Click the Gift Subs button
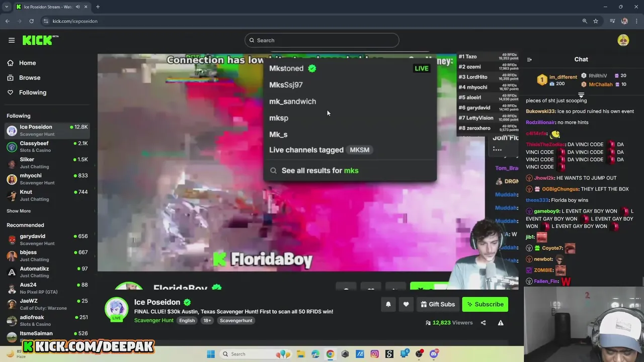The width and height of the screenshot is (644, 362). click(x=438, y=304)
